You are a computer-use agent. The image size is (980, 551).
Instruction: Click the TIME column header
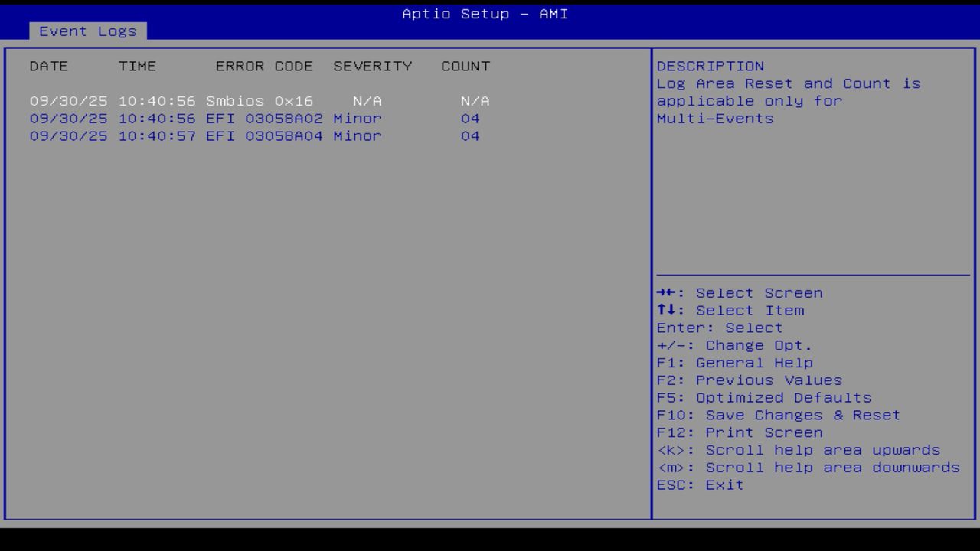pos(138,66)
